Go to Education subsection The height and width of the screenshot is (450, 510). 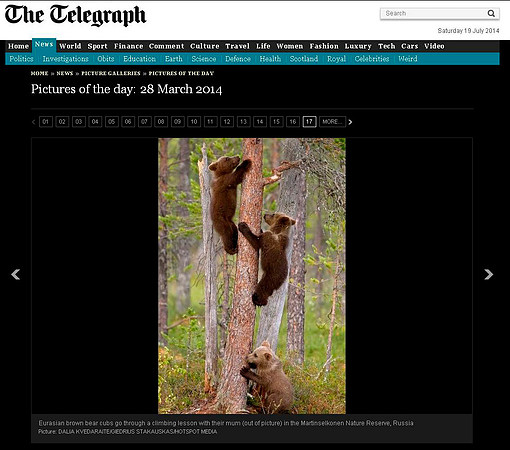139,59
